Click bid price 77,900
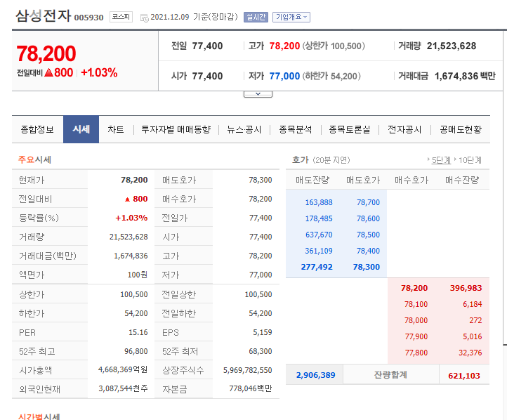 pyautogui.click(x=416, y=336)
